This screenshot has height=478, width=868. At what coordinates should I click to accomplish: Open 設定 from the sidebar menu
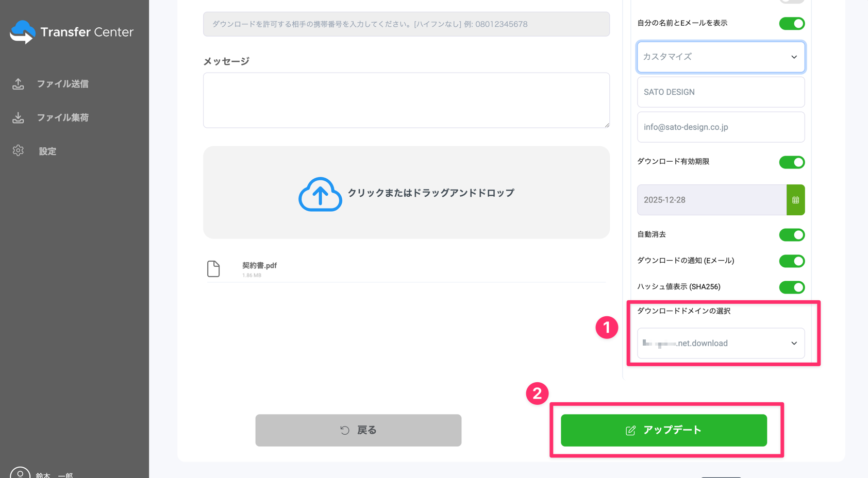coord(47,150)
